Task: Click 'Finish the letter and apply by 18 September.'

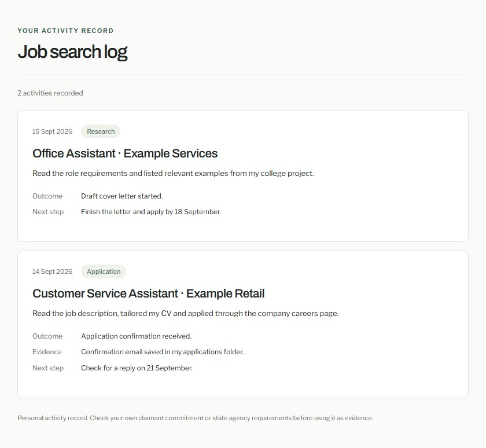Action: click(151, 212)
